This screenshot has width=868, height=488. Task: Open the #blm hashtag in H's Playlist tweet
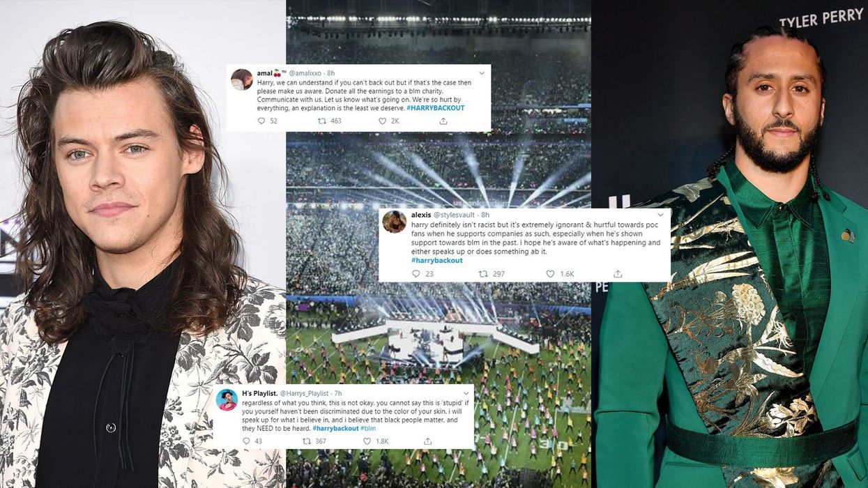coord(367,428)
